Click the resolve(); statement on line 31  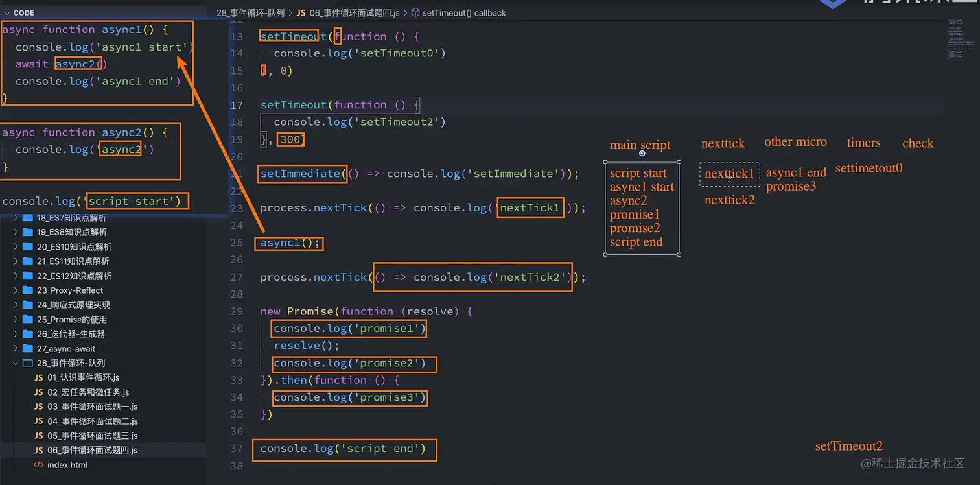tap(307, 346)
